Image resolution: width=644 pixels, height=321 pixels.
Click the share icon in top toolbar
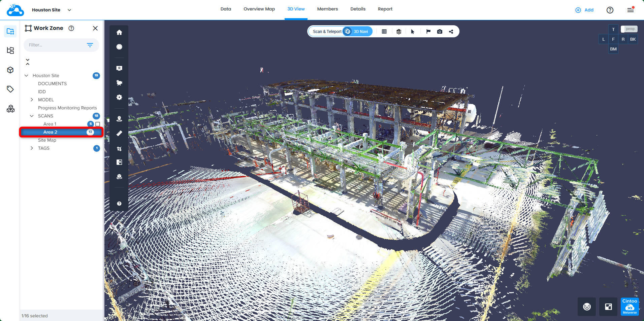(451, 32)
